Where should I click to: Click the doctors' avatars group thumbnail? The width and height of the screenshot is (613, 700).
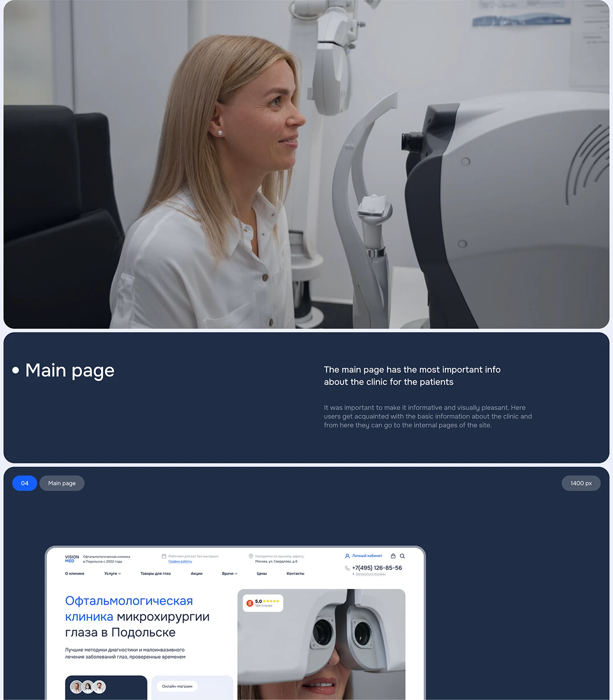(88, 686)
